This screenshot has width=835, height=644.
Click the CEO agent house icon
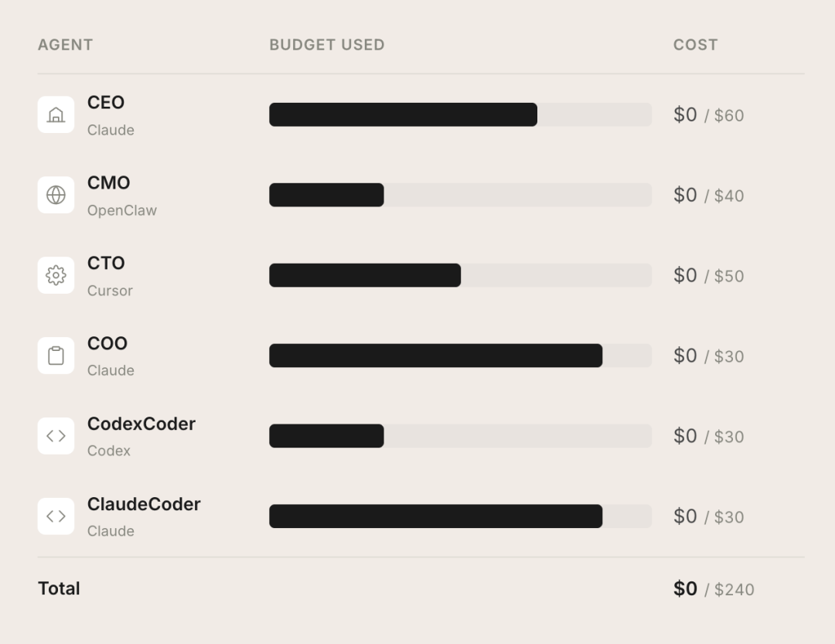tap(56, 114)
